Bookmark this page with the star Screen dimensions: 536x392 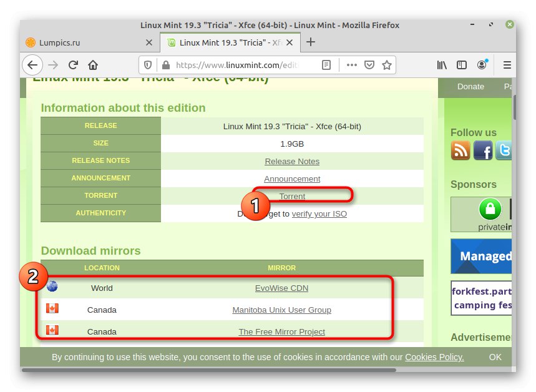(387, 65)
